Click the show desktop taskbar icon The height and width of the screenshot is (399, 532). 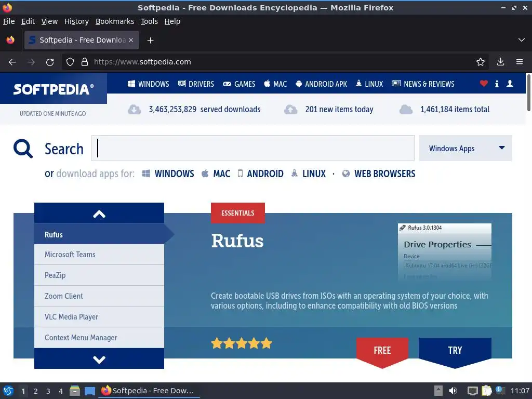point(89,391)
